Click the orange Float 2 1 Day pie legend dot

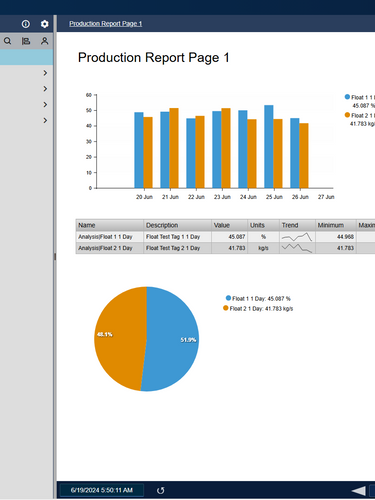(x=226, y=308)
